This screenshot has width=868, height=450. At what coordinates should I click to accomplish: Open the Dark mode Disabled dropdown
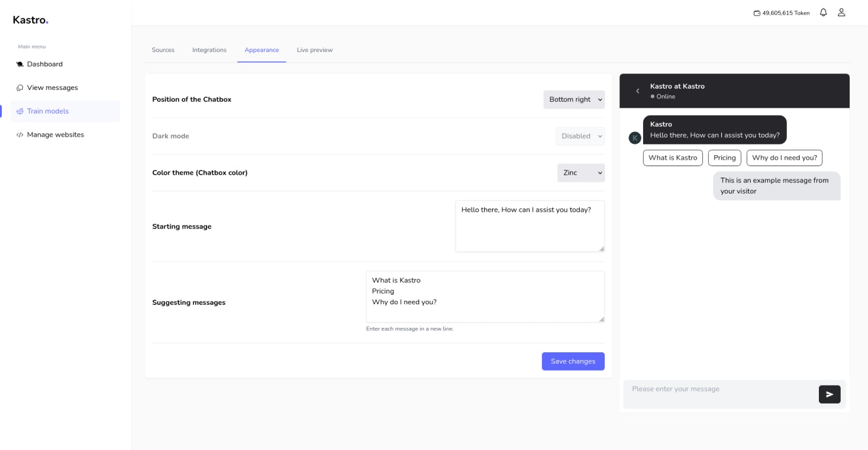coord(580,136)
